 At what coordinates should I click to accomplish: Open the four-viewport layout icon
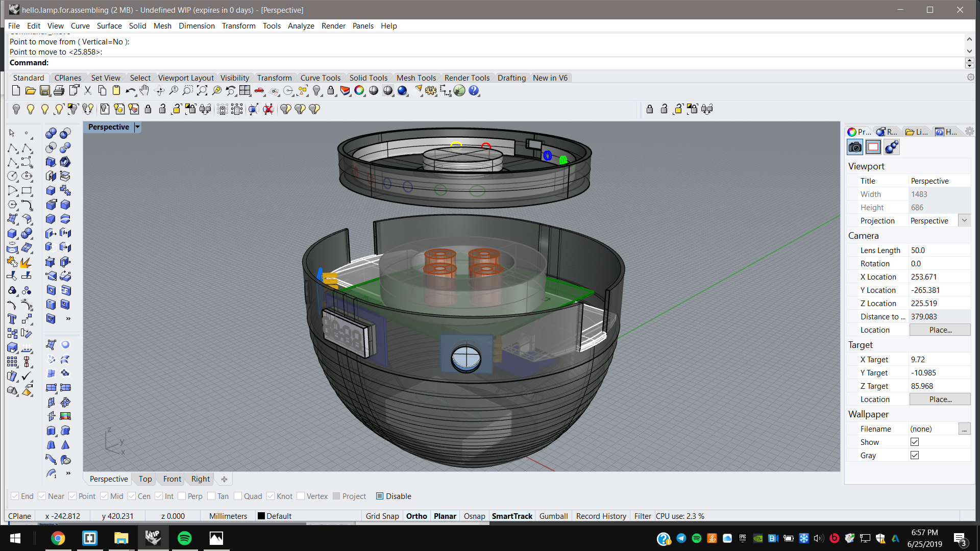pyautogui.click(x=245, y=91)
